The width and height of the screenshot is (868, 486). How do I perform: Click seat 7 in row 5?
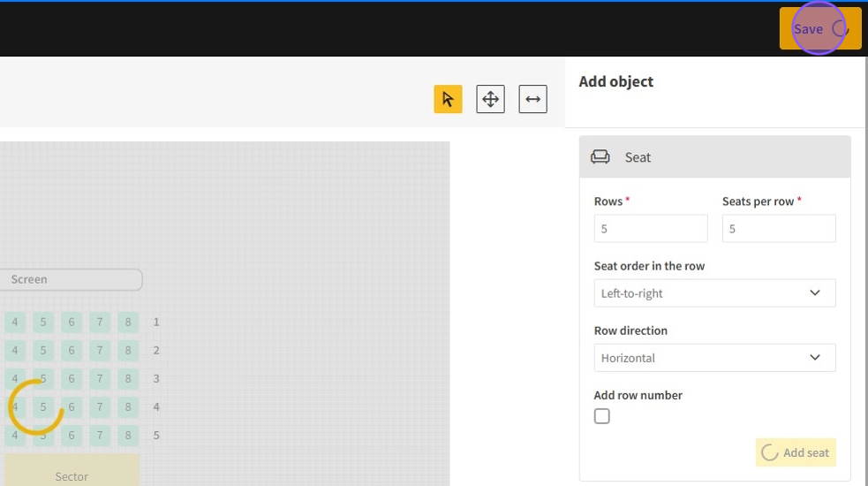[x=100, y=436]
